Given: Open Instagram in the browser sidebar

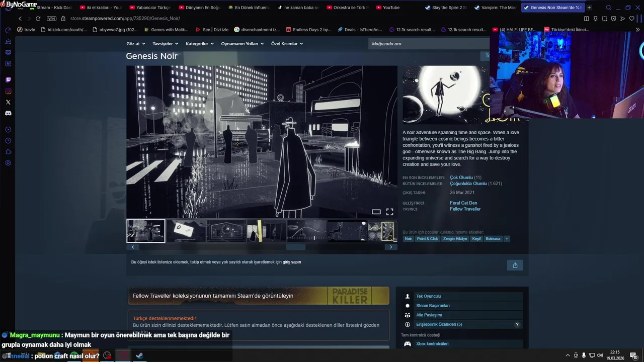Looking at the screenshot, I should click(8, 91).
